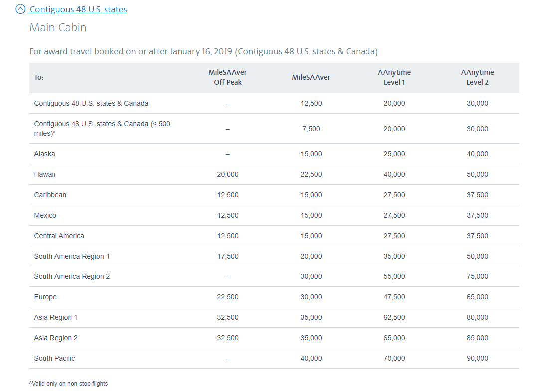Screen dimensions: 549x392
Task: Select the Mexico row label
Action: (45, 215)
